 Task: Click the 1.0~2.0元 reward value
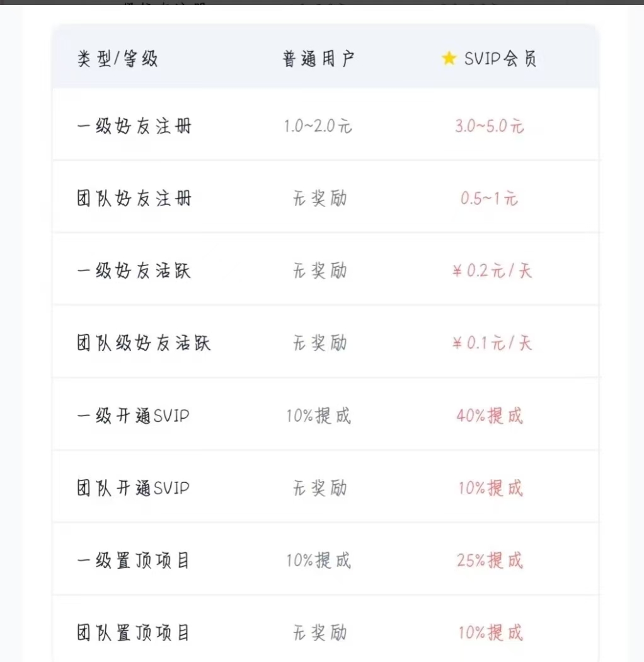pyautogui.click(x=318, y=126)
